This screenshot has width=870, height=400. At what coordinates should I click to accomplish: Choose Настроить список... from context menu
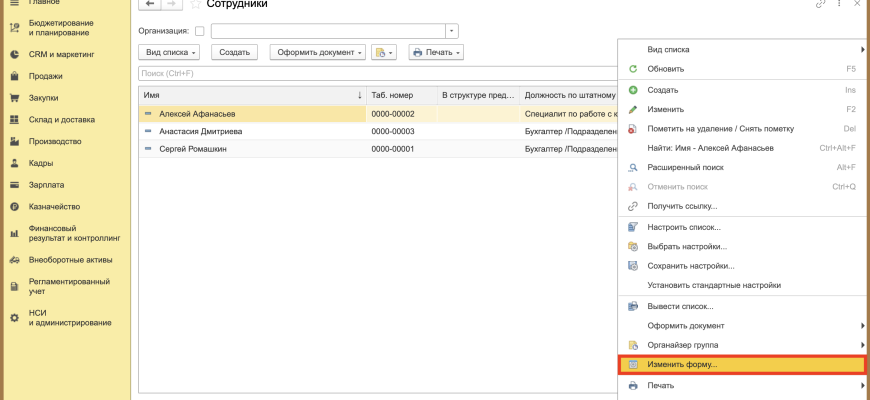coord(684,227)
